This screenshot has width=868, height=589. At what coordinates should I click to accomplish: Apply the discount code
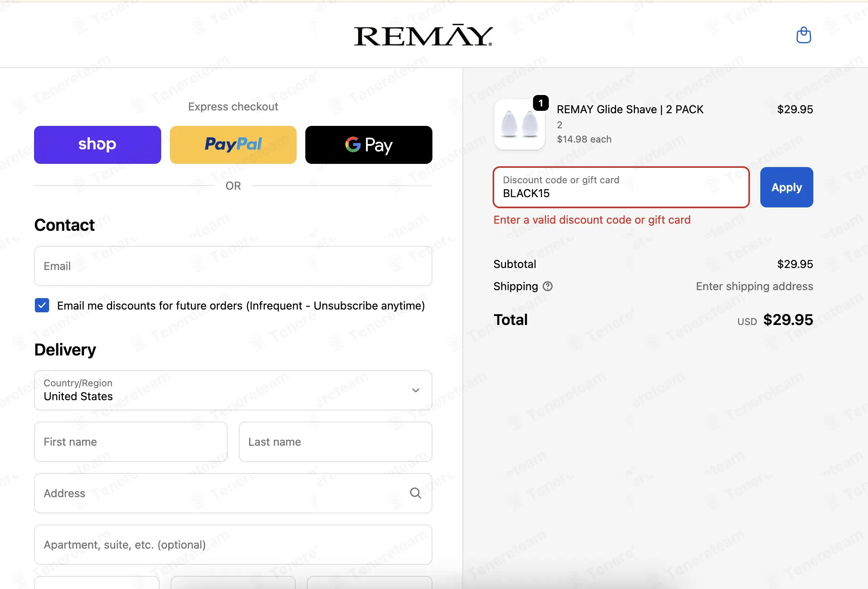(x=786, y=187)
